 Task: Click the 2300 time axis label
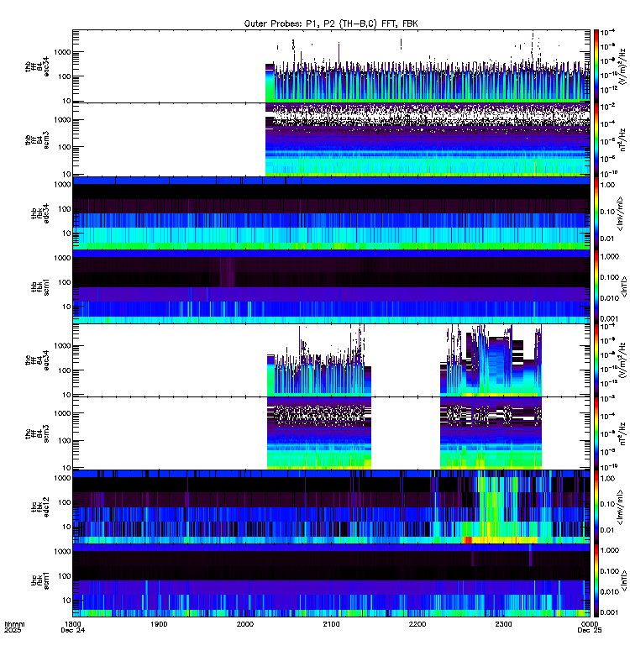[x=503, y=624]
